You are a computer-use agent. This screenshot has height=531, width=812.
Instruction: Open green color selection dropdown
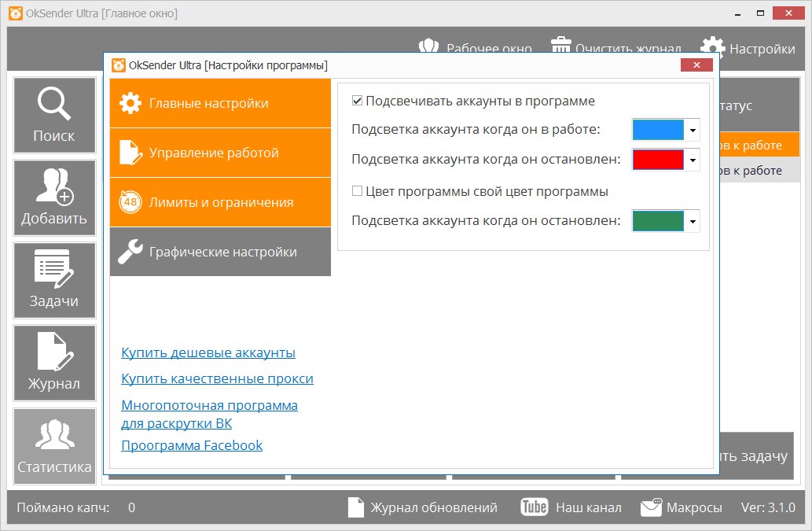point(692,220)
